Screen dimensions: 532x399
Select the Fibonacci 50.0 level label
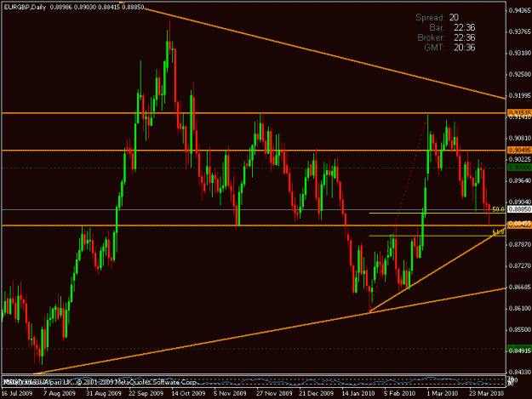(498, 209)
